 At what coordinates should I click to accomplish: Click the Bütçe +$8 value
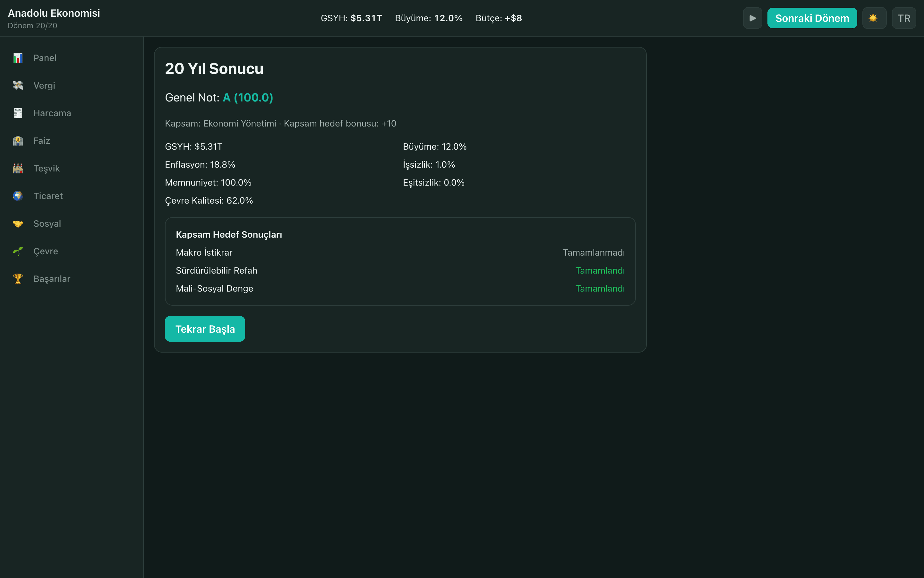pos(499,18)
